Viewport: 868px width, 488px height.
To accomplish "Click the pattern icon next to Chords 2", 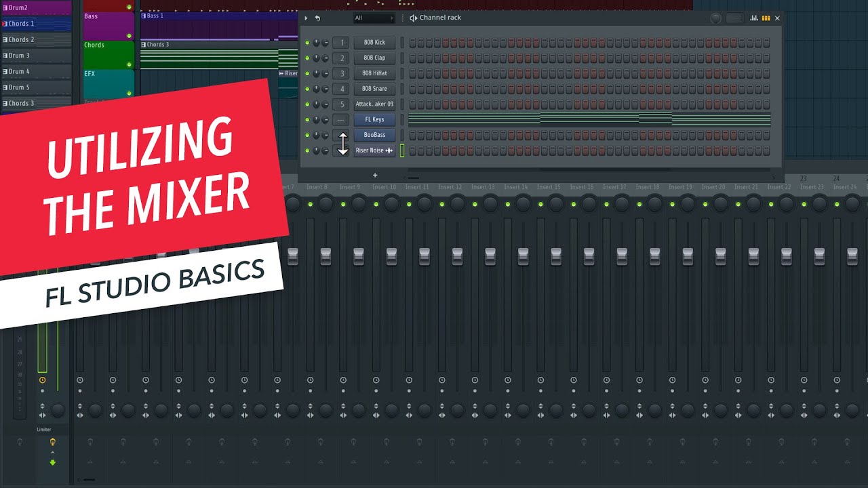I will [x=5, y=39].
